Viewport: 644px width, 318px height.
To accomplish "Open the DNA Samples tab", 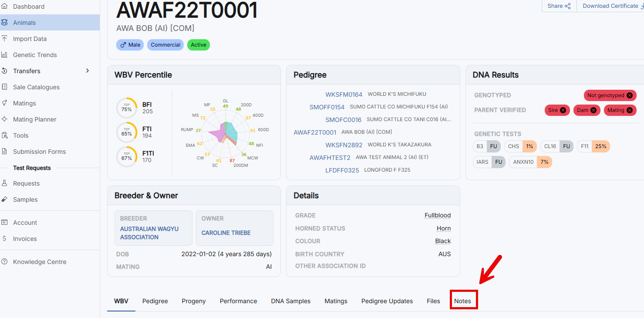I will point(291,301).
